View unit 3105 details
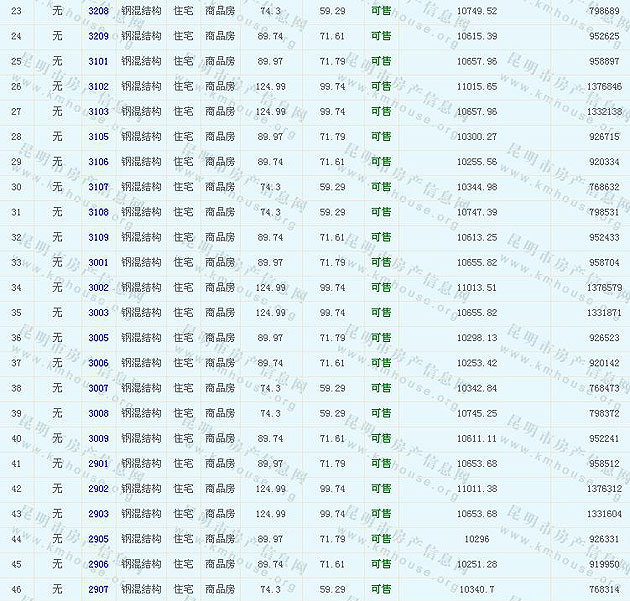This screenshot has width=630, height=601. click(98, 136)
